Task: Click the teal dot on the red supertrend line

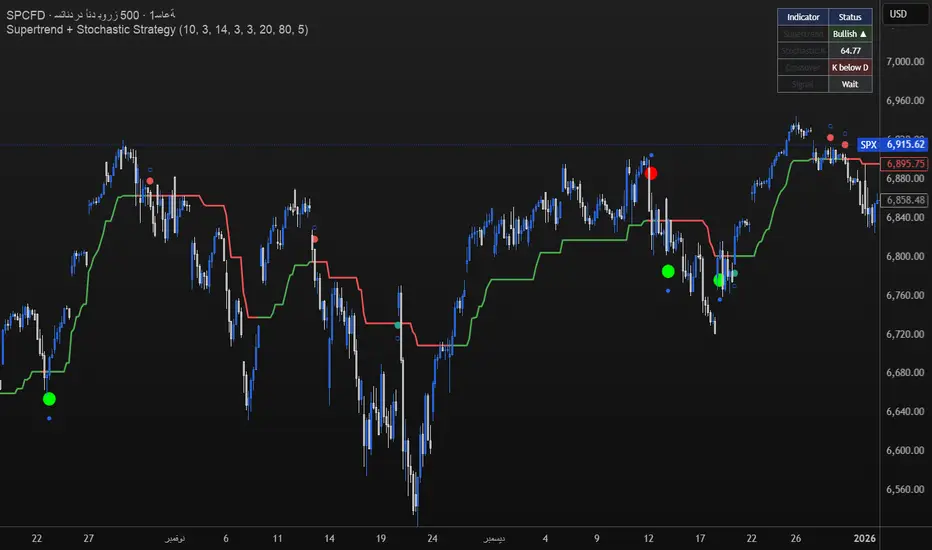Action: [398, 325]
